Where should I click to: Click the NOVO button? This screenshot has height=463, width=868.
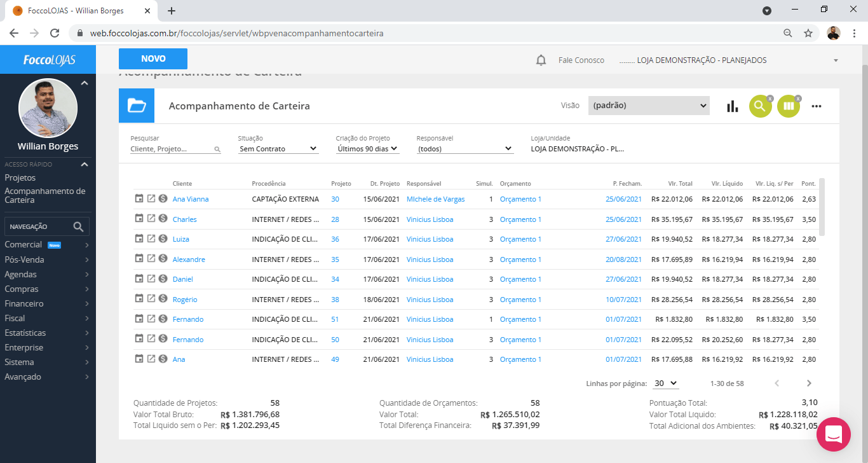click(x=153, y=59)
